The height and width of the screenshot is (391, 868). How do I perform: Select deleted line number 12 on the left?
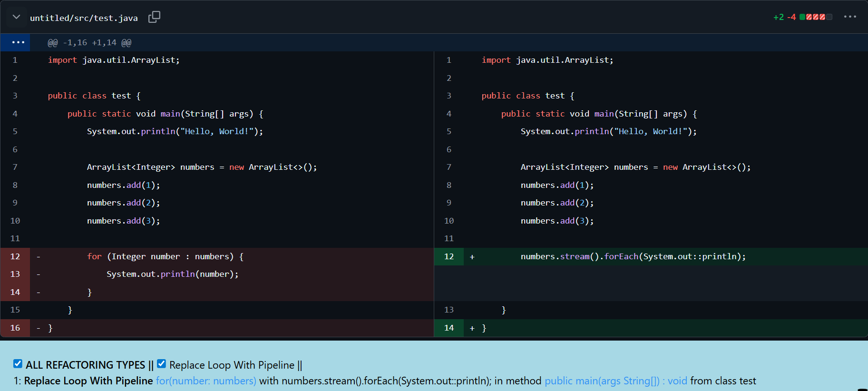[15, 256]
